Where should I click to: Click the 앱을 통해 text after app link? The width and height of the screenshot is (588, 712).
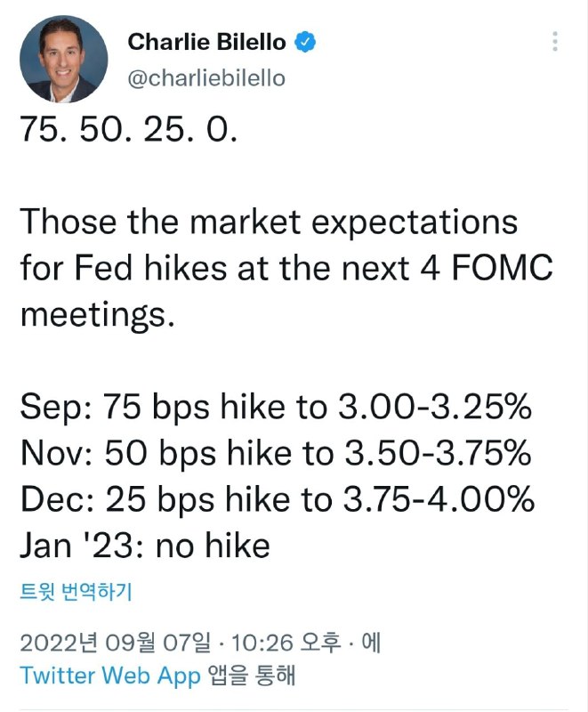click(x=252, y=676)
